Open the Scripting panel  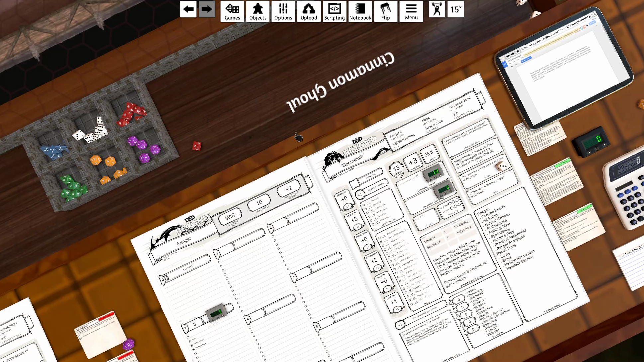pyautogui.click(x=334, y=11)
